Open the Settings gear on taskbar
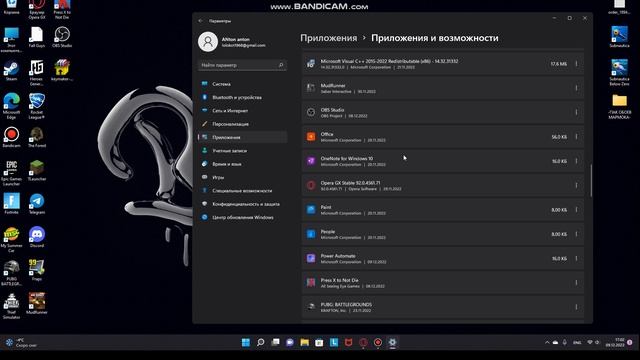 392,342
